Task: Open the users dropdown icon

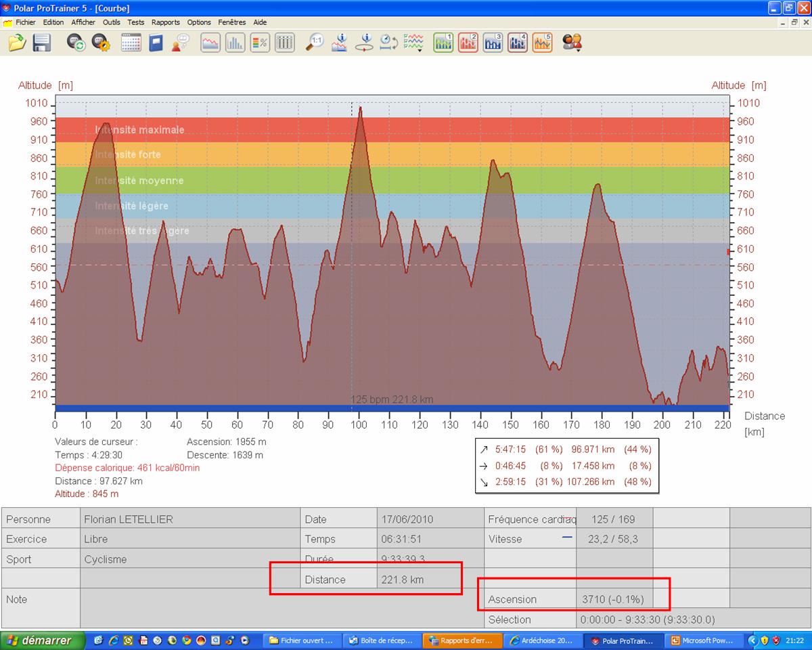Action: (572, 43)
